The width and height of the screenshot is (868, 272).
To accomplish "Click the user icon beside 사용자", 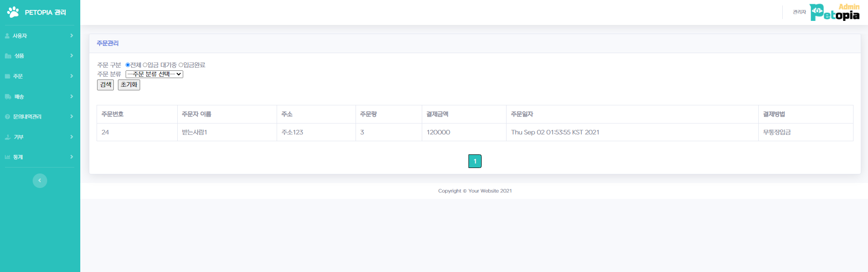I will pyautogui.click(x=7, y=36).
